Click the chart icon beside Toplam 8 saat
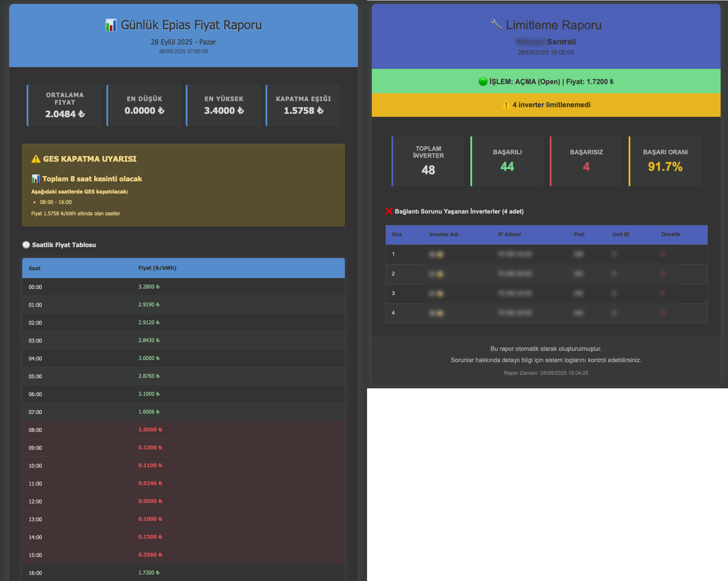The image size is (728, 581). pos(36,179)
